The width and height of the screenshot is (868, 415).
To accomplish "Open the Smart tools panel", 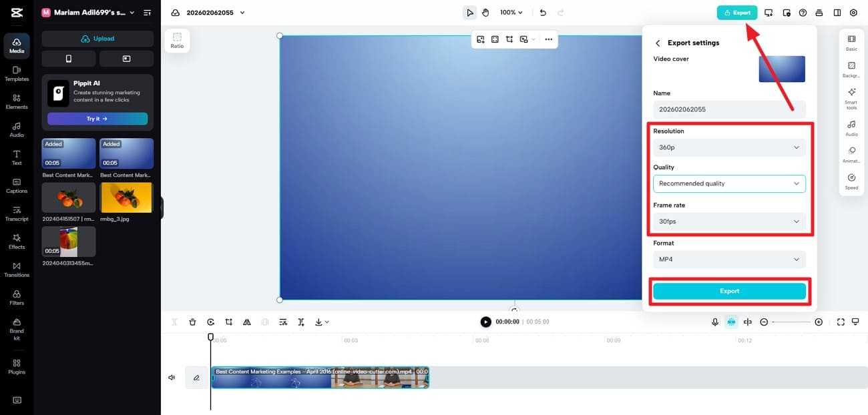I will [x=851, y=99].
